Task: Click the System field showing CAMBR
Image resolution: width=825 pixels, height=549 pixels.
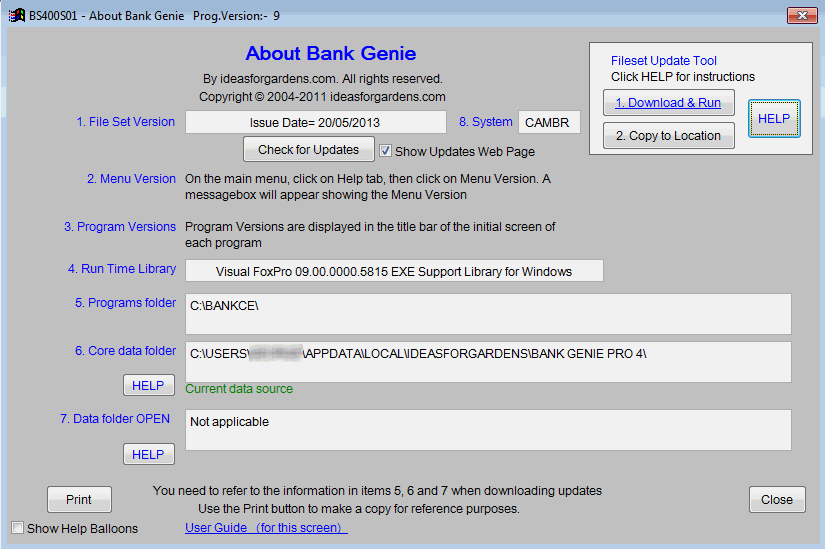Action: (549, 122)
